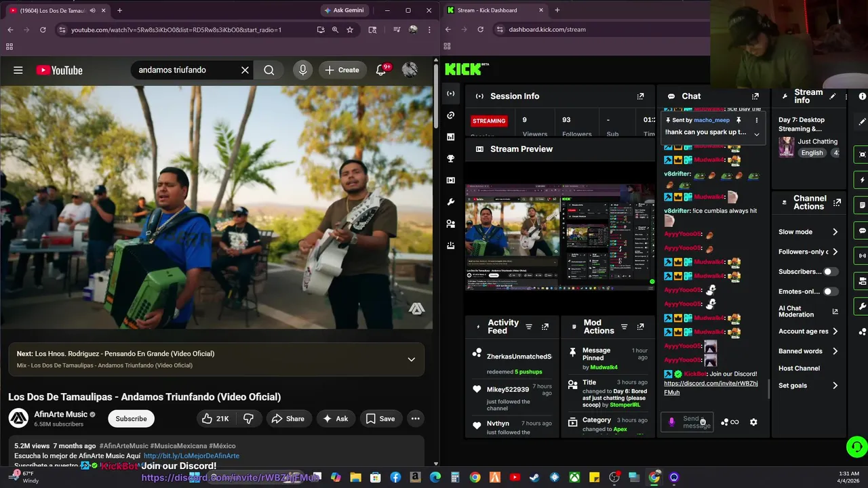Like the video with 21K likes
Viewport: 868px width, 488px height.
(216, 419)
